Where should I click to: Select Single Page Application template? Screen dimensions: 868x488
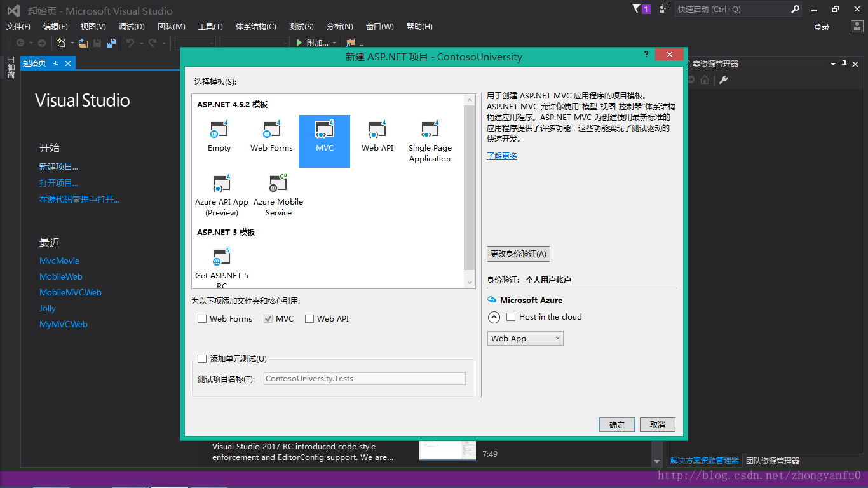coord(430,142)
